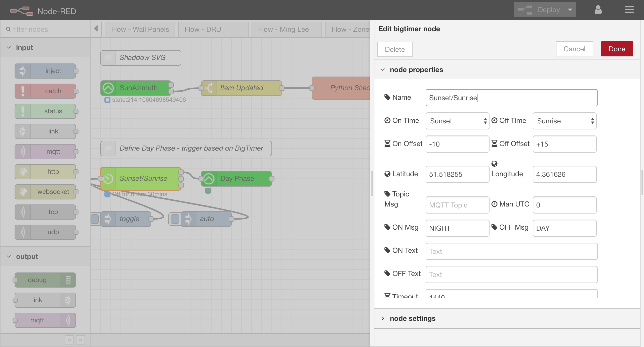Expand the node settings section
This screenshot has height=347, width=644.
(413, 319)
